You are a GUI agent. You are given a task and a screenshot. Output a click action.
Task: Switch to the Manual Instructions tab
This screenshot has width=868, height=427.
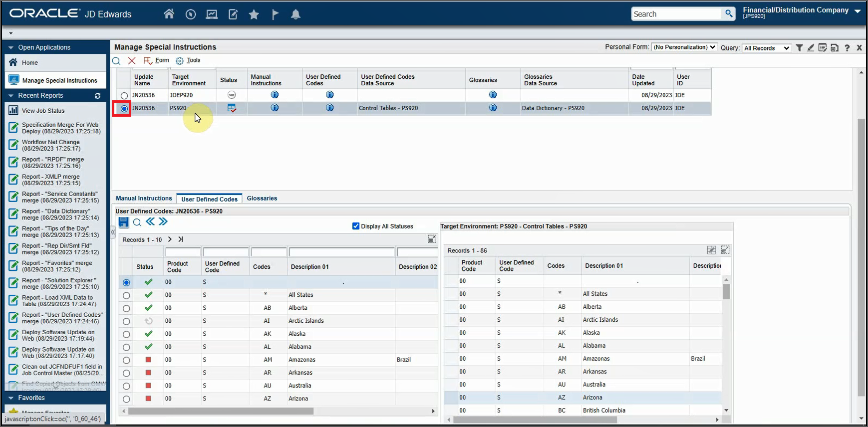coord(144,198)
